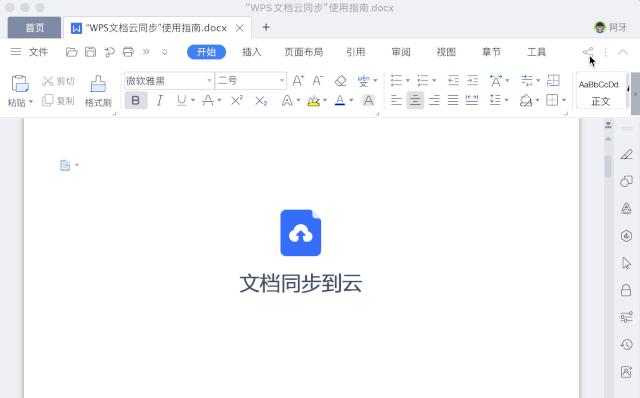640x398 pixels.
Task: Toggle center alignment
Action: (x=415, y=100)
